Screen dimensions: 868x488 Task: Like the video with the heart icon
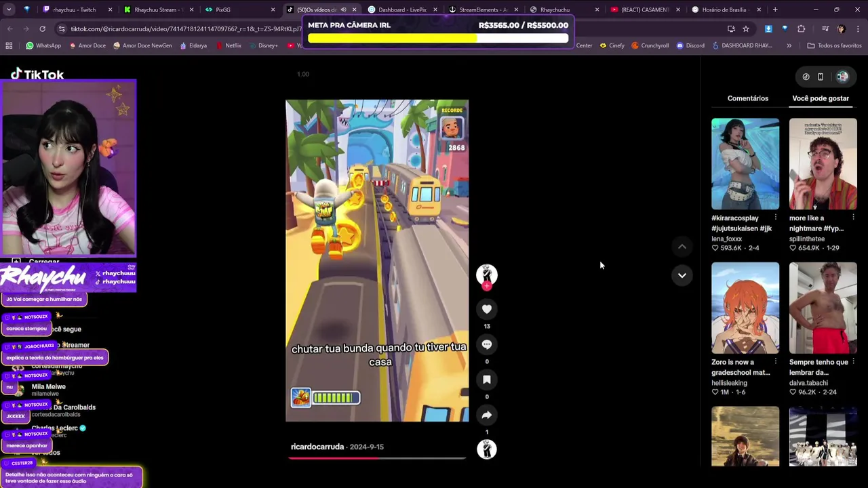[487, 309]
